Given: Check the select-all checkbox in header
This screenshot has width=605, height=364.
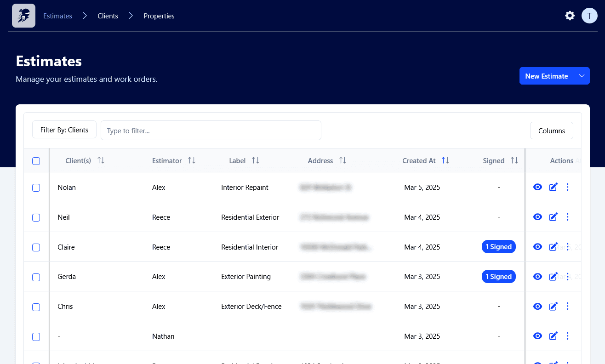Looking at the screenshot, I should pos(36,161).
